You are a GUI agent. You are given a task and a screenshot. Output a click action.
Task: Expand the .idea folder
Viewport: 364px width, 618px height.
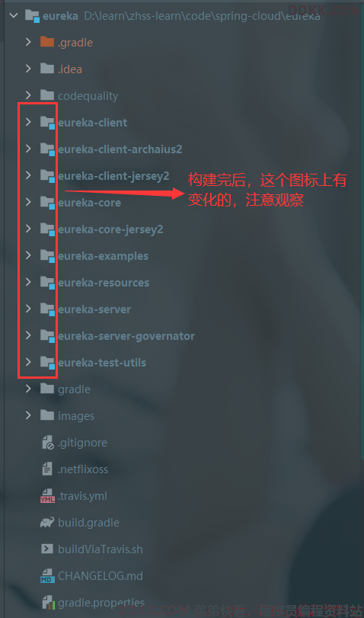tap(28, 69)
